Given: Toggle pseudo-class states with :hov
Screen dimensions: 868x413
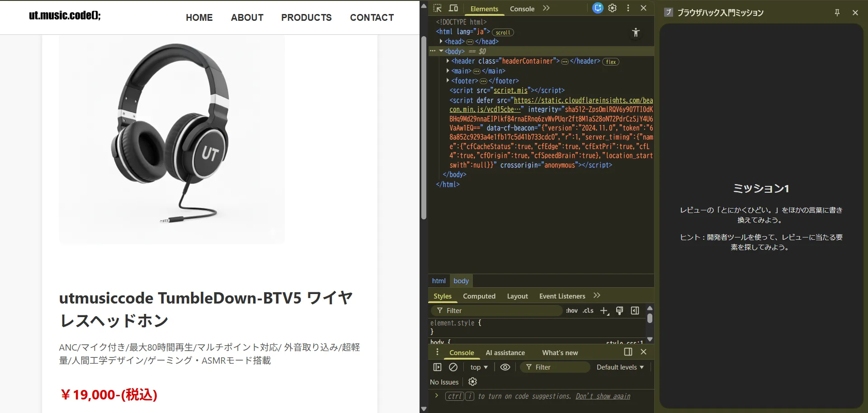Looking at the screenshot, I should pos(571,311).
